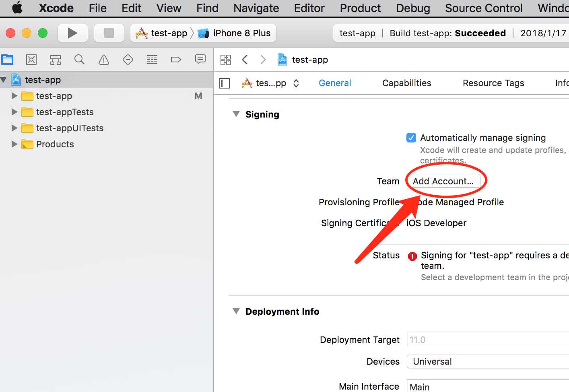
Task: Click the Add Account... team button
Action: point(443,181)
